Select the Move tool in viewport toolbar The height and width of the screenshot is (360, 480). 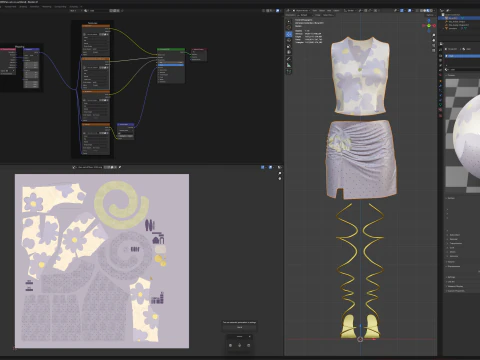coord(289,34)
